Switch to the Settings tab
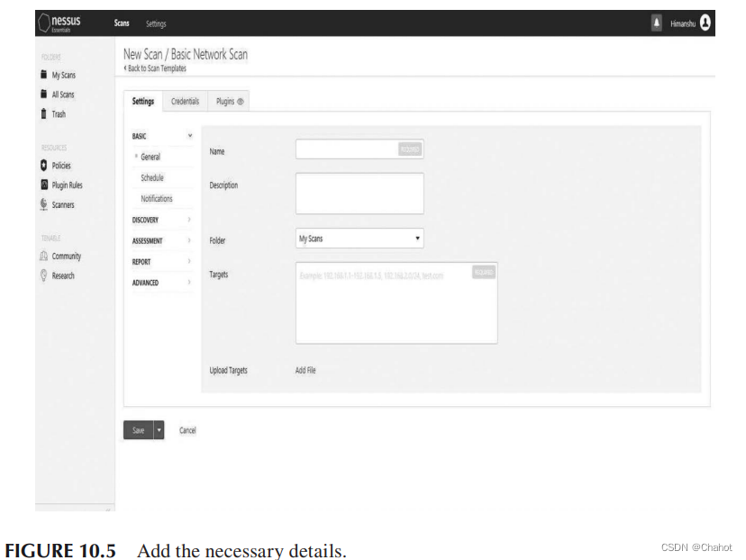 click(x=143, y=101)
